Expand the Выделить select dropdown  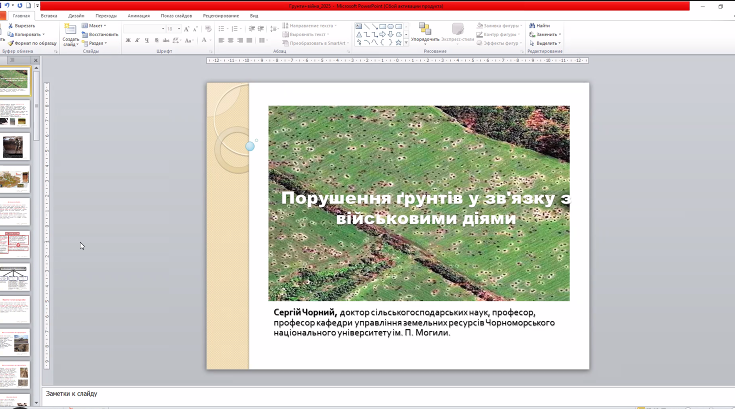tap(545, 43)
